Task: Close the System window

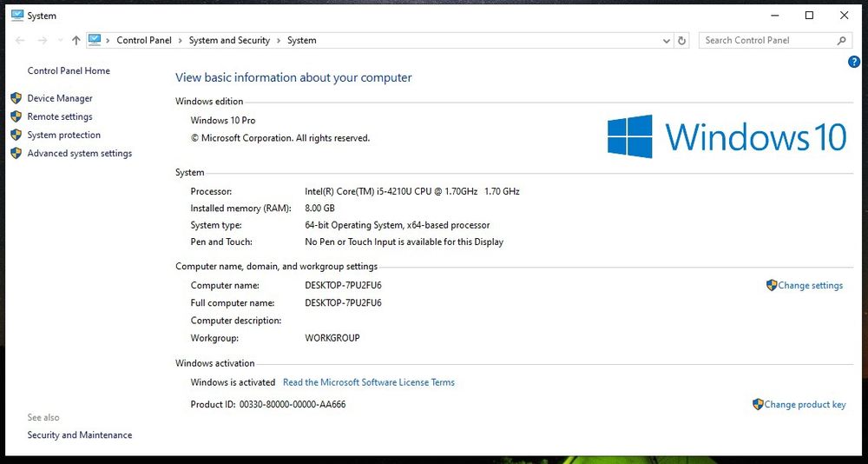Action: [845, 16]
